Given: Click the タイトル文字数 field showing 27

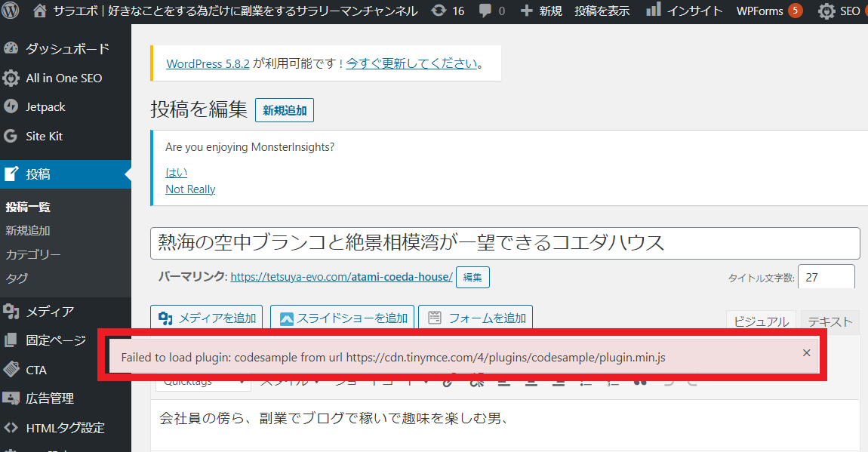Looking at the screenshot, I should [x=826, y=277].
